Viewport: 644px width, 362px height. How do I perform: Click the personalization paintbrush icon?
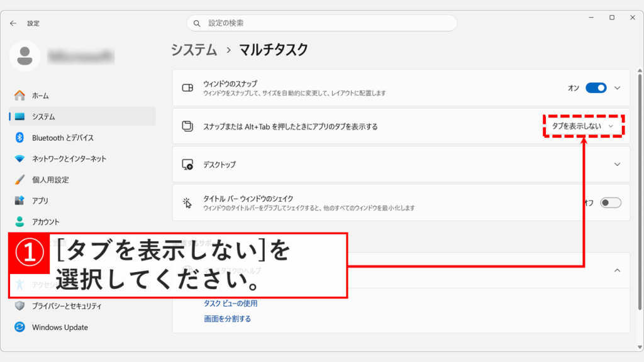[x=19, y=180]
